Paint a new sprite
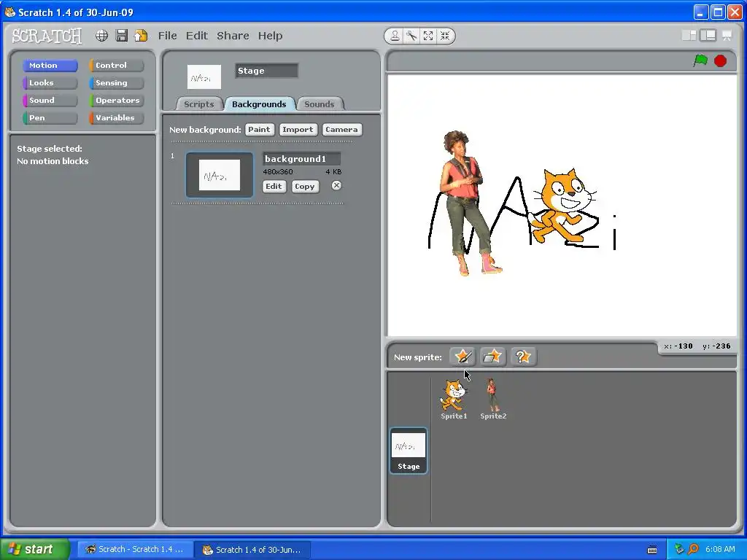 (x=462, y=356)
